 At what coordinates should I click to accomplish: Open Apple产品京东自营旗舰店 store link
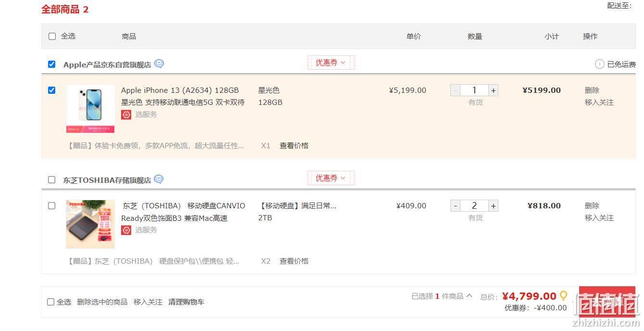pyautogui.click(x=107, y=64)
